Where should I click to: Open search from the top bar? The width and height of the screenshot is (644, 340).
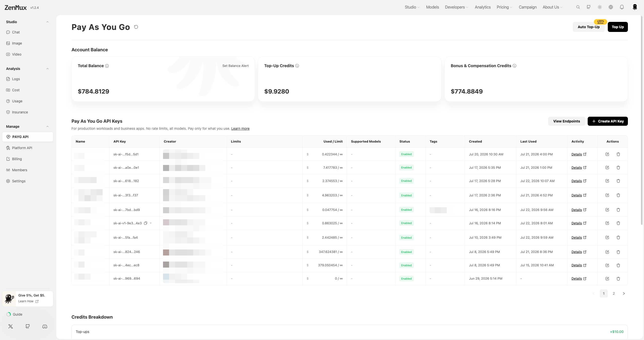coord(578,7)
